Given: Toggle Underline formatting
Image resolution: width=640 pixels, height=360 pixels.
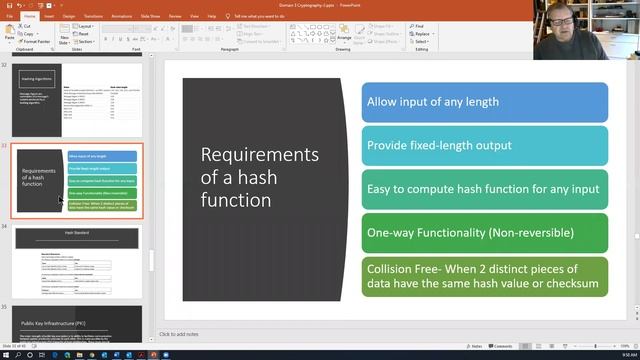Looking at the screenshot, I should (120, 39).
